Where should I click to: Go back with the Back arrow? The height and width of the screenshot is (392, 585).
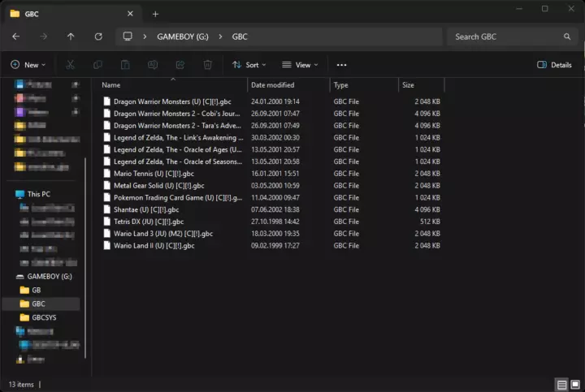15,37
